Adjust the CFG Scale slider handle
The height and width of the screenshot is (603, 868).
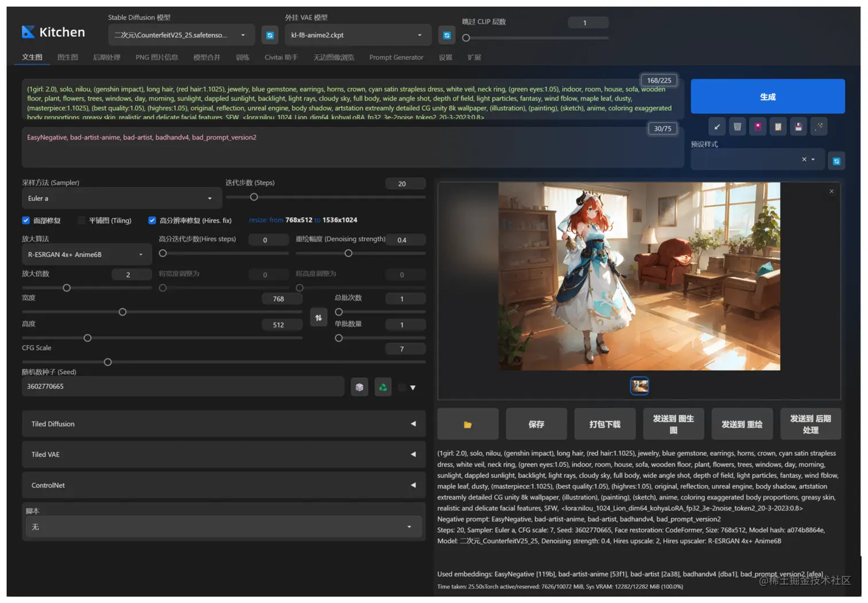(107, 362)
